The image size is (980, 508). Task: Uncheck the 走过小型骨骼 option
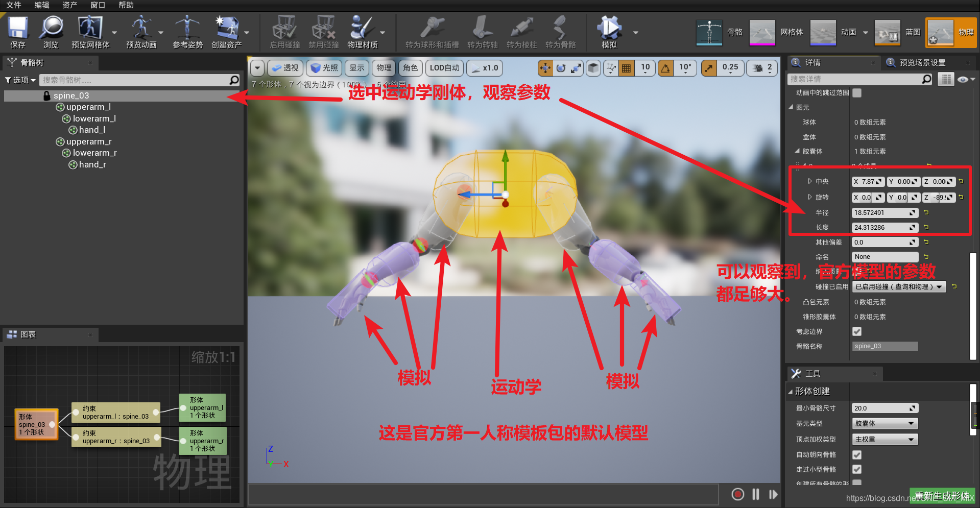pos(856,469)
